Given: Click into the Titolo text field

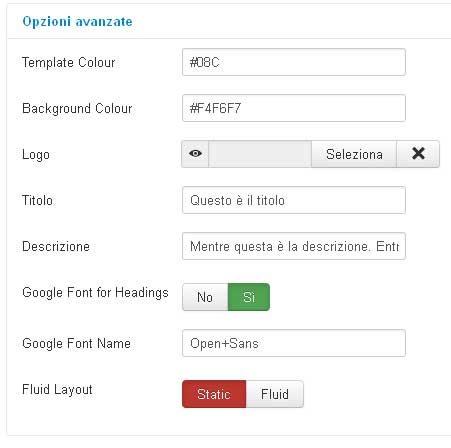Looking at the screenshot, I should click(x=294, y=200).
